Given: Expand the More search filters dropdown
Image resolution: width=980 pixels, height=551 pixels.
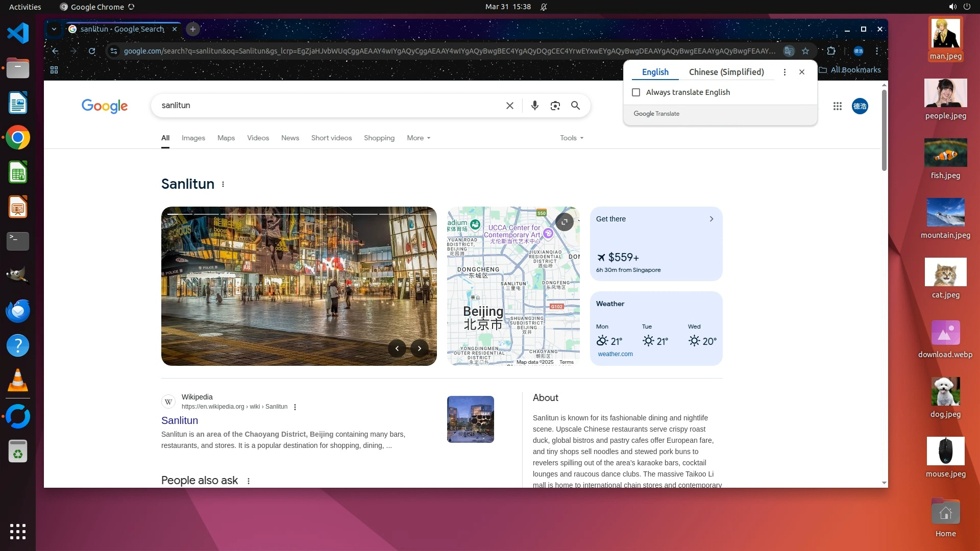Looking at the screenshot, I should point(418,138).
